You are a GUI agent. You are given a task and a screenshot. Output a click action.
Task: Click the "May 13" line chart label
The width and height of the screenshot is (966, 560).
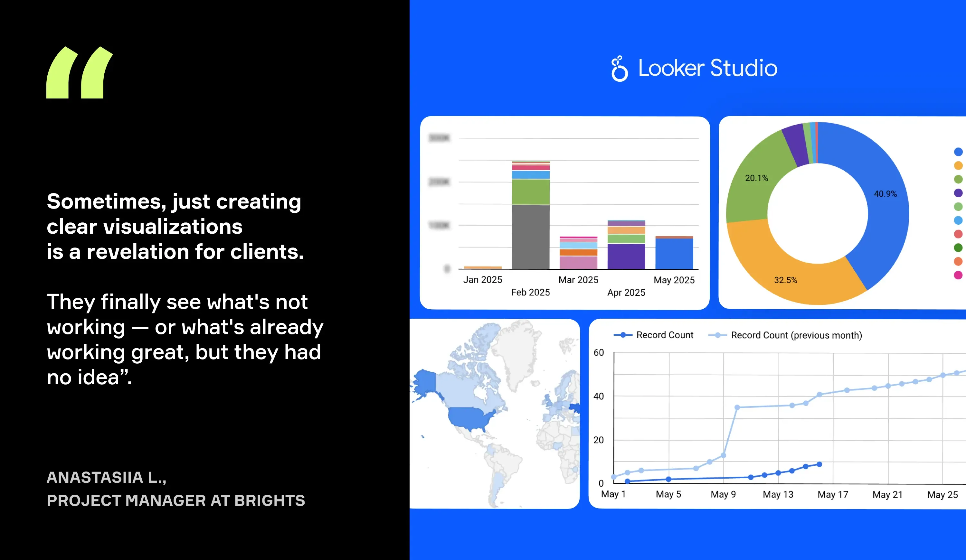click(778, 494)
